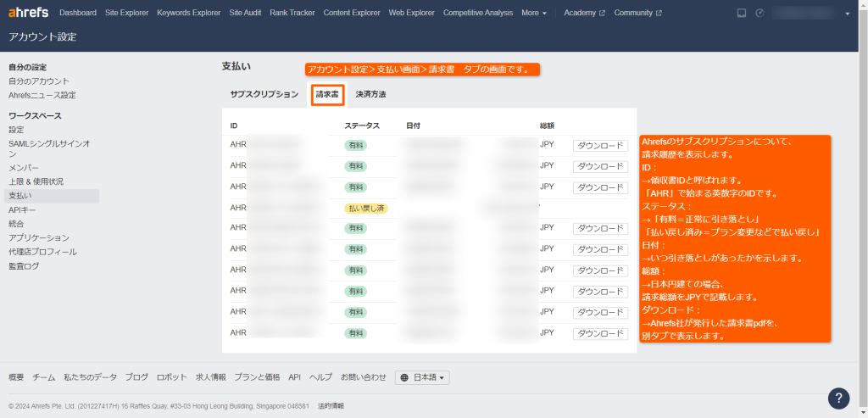
Task: Open Rank Tracker
Action: point(292,13)
